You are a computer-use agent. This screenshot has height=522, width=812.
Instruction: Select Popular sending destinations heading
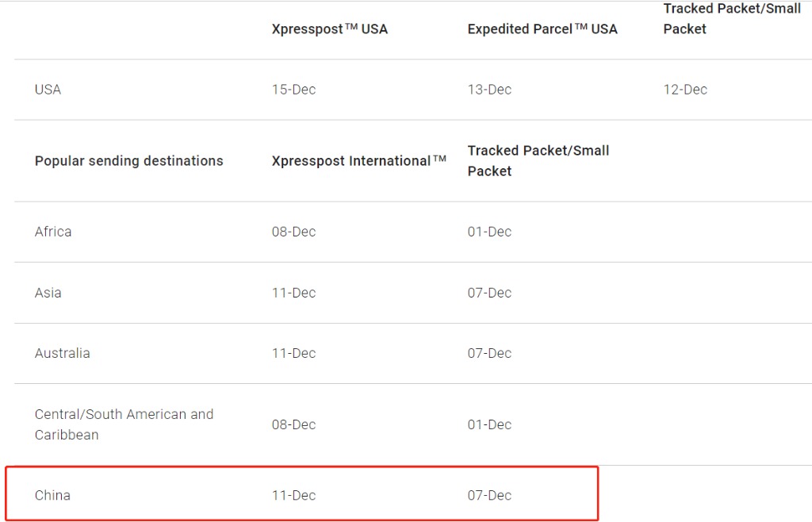(x=129, y=161)
